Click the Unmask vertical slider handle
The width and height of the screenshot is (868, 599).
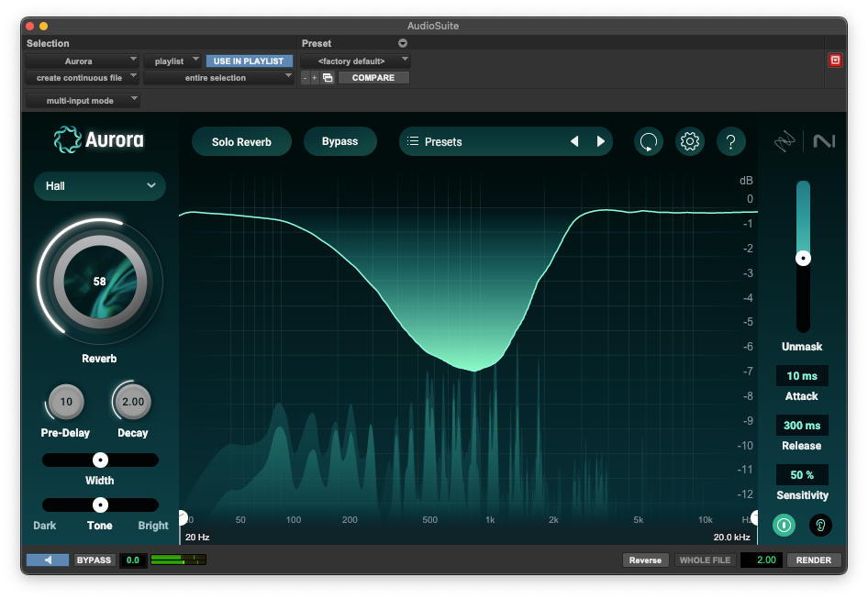803,259
